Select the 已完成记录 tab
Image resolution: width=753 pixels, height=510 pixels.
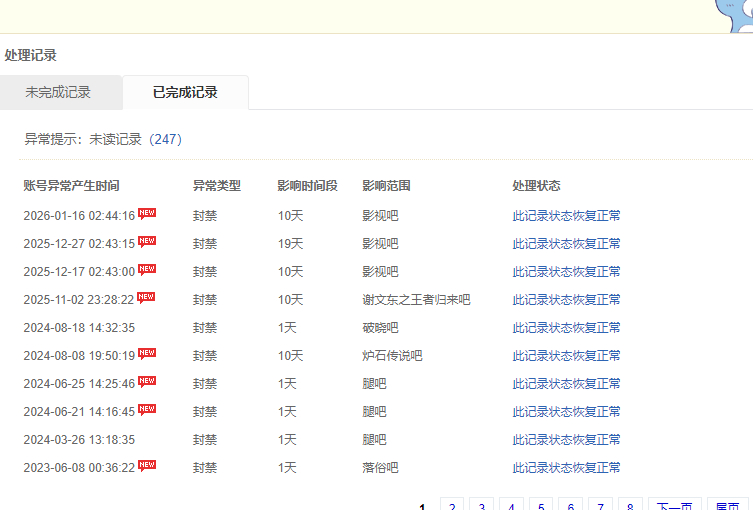pos(185,92)
